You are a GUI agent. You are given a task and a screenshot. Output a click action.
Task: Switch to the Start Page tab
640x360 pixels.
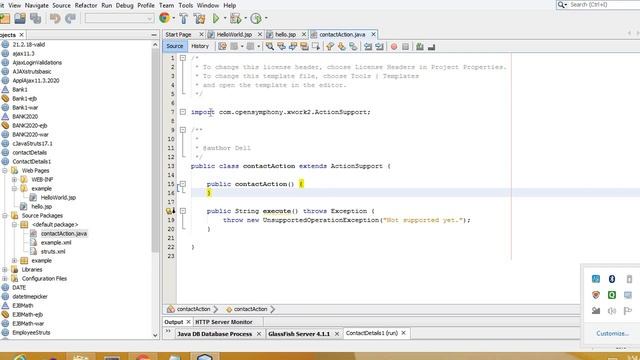178,35
